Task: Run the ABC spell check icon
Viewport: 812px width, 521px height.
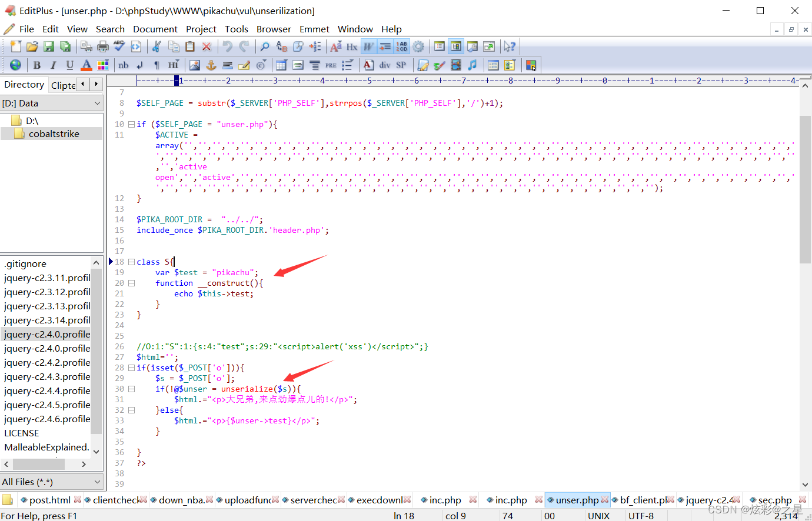Action: (119, 46)
